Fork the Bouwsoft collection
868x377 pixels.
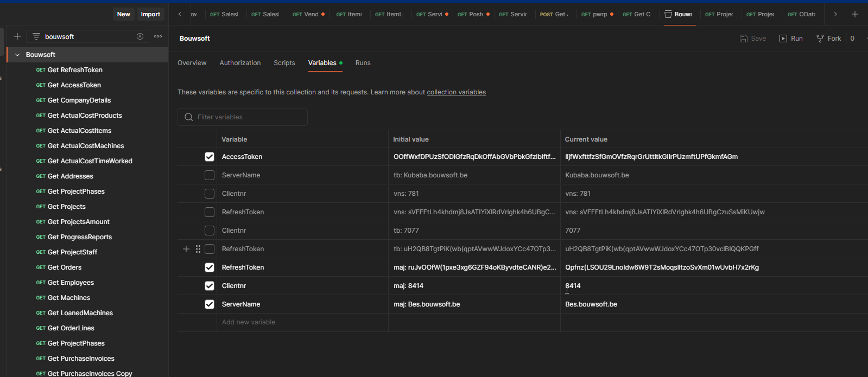coord(829,39)
